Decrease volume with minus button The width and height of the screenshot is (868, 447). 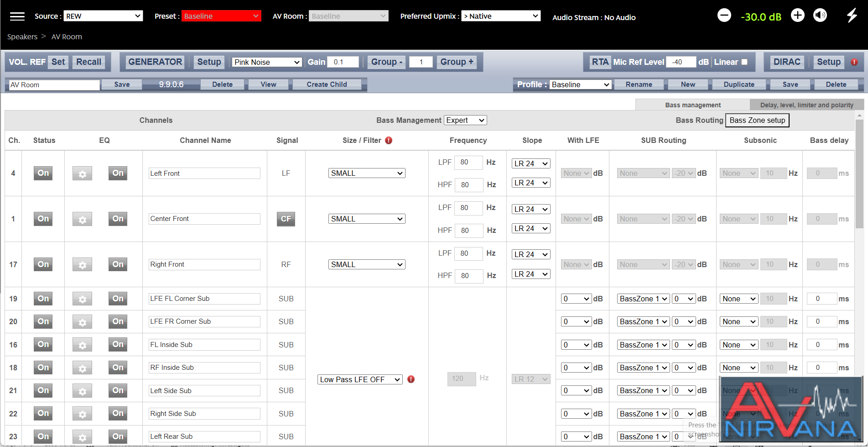pyautogui.click(x=724, y=16)
